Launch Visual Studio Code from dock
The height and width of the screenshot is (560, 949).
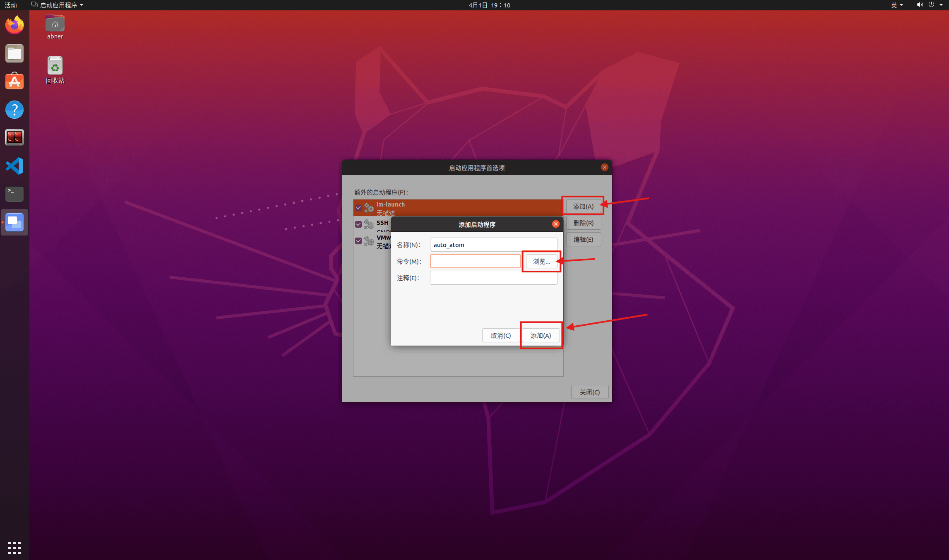point(14,166)
